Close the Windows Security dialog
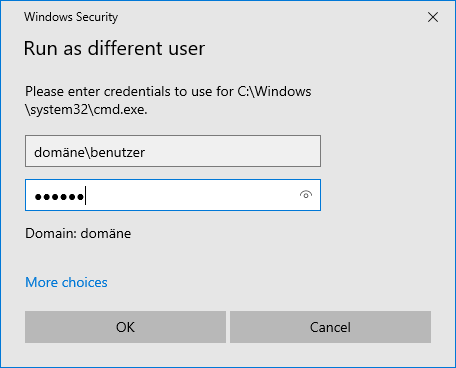The image size is (456, 368). 433,17
